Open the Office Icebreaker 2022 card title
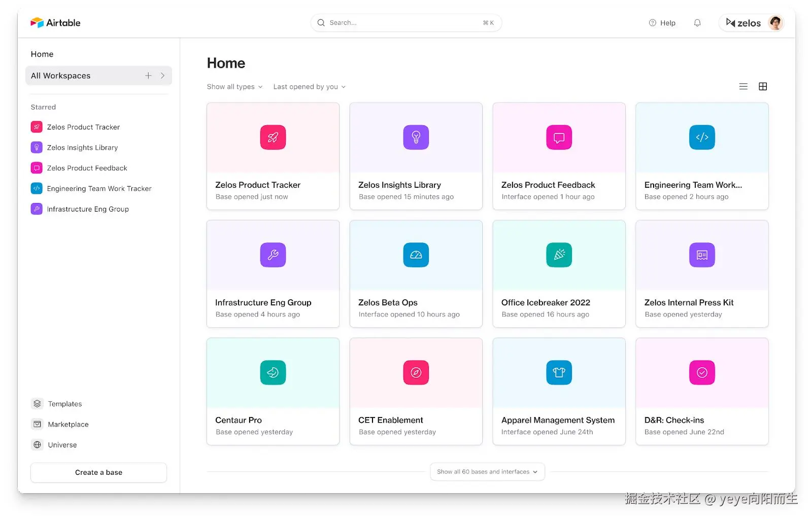The height and width of the screenshot is (520, 812). 546,303
